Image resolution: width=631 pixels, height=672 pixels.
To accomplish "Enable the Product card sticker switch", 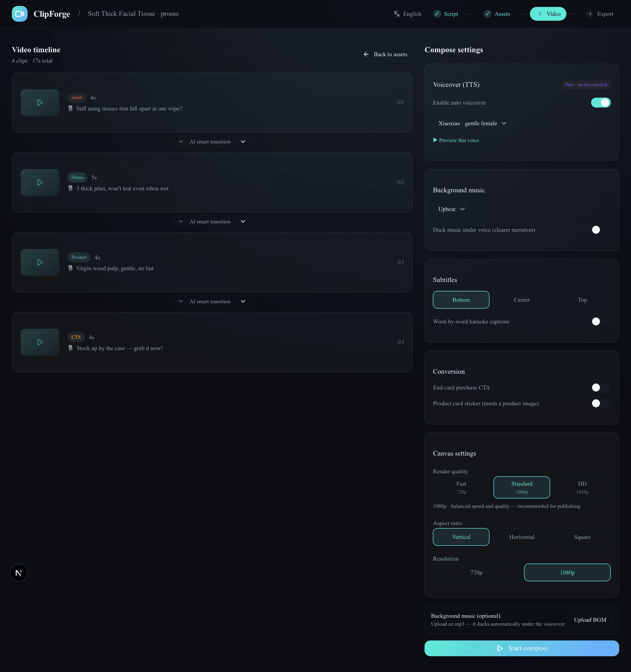I will (601, 403).
